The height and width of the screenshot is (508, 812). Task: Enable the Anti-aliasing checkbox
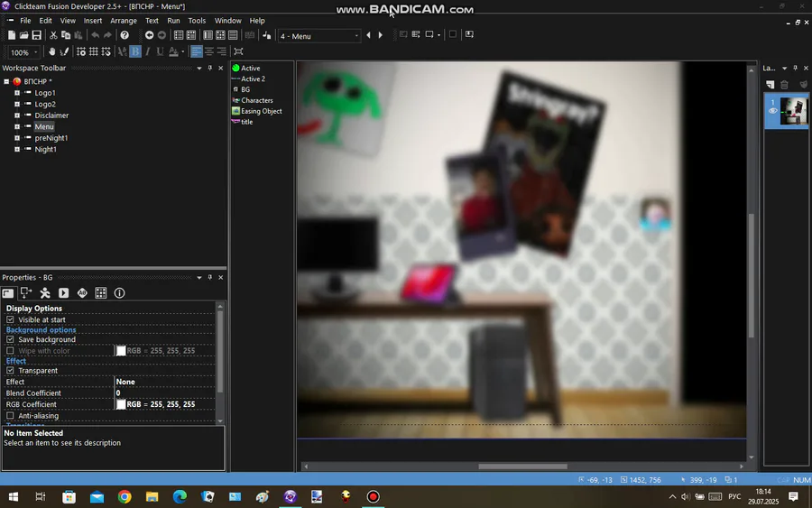point(10,415)
